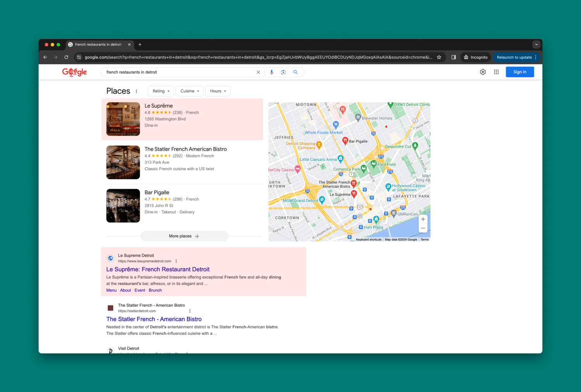The image size is (581, 392).
Task: Click the Le Suprême pin on the map
Action: tap(354, 194)
